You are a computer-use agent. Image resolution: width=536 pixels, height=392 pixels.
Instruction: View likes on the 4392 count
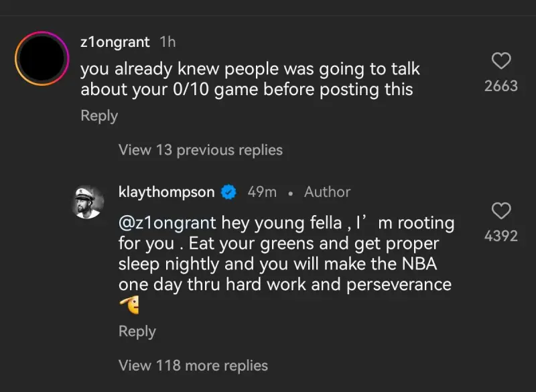click(501, 236)
